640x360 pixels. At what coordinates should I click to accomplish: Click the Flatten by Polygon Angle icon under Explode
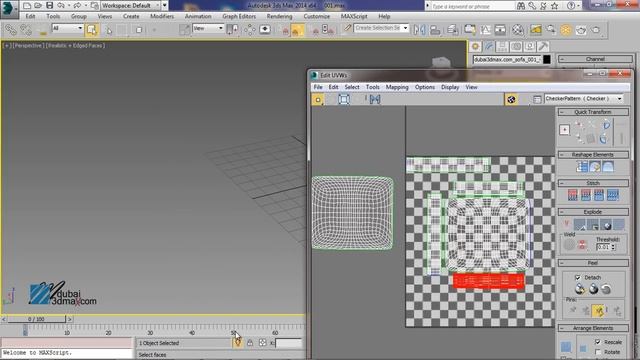(x=580, y=224)
